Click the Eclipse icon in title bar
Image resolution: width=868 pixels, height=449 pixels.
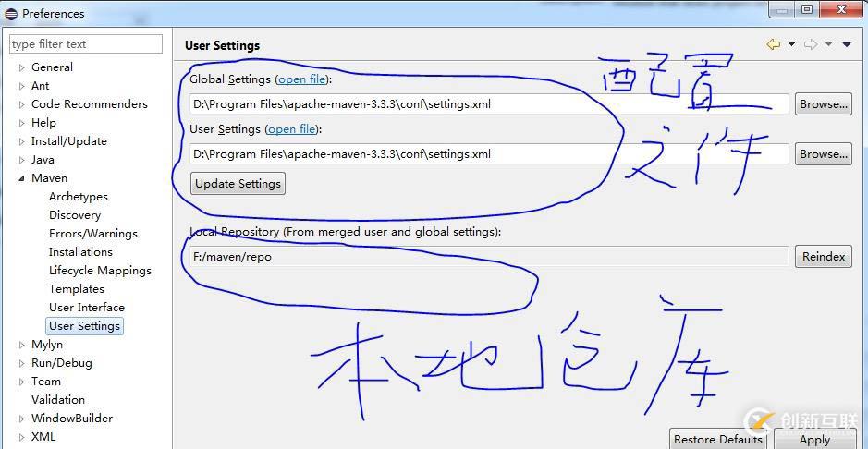[11, 13]
